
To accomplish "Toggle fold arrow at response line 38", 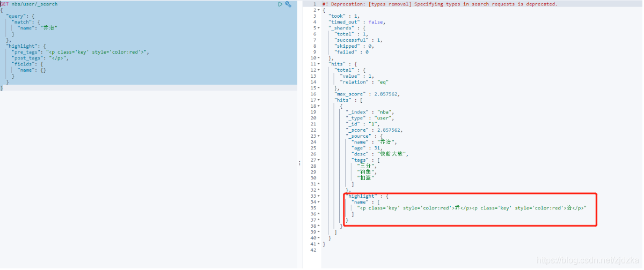I will [x=319, y=226].
